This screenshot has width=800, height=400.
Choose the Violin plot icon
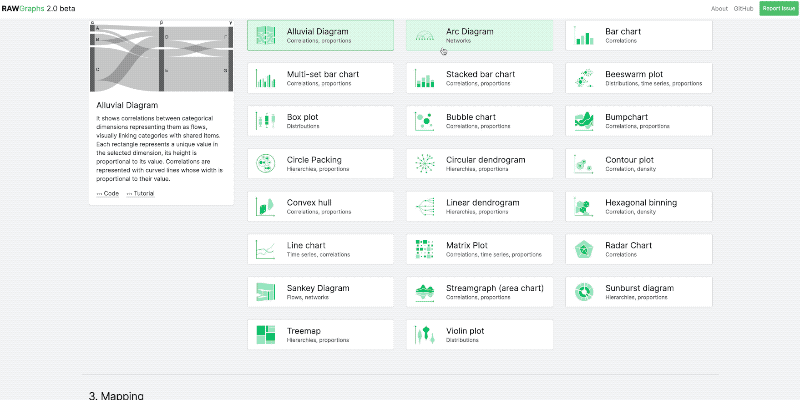pos(424,335)
